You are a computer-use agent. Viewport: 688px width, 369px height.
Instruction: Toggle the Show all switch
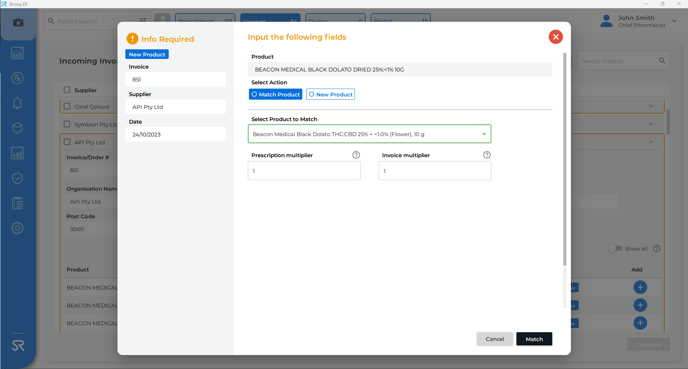tap(615, 248)
